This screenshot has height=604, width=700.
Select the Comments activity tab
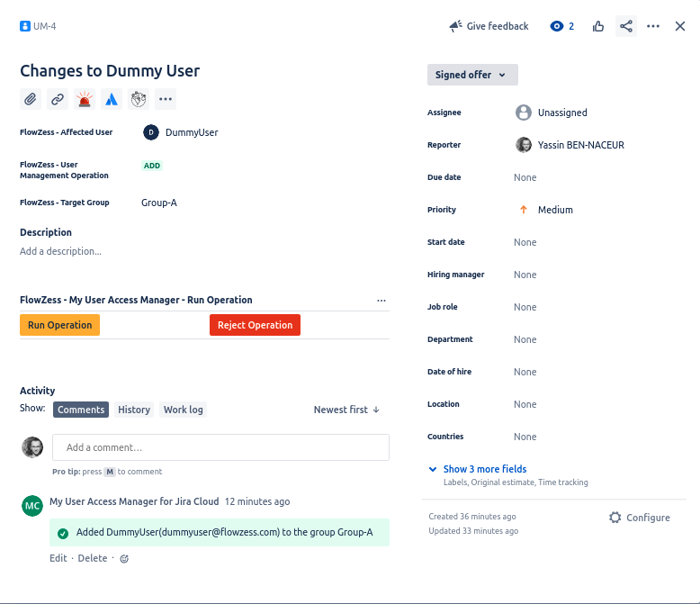coord(81,410)
